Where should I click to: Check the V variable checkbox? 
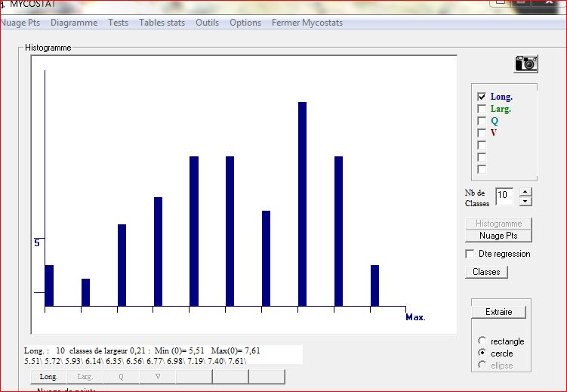482,133
